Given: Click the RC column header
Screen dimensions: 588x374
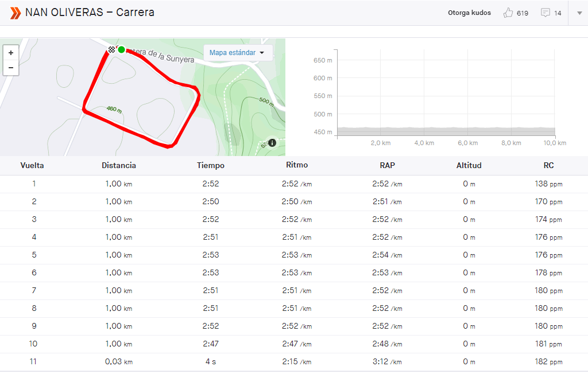Looking at the screenshot, I should tap(548, 165).
